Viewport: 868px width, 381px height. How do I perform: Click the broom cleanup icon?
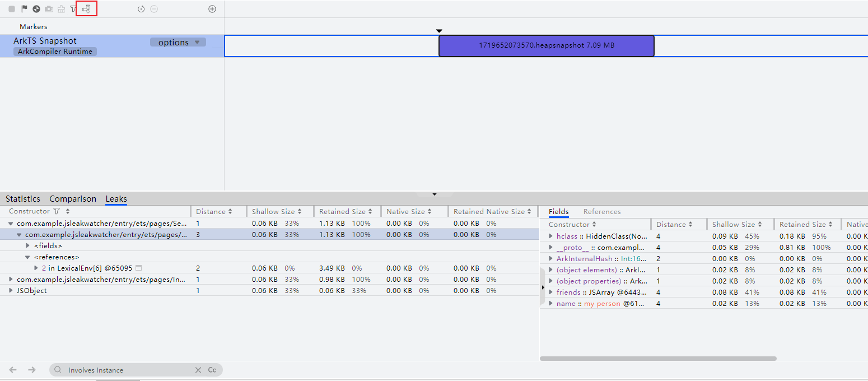pyautogui.click(x=61, y=9)
